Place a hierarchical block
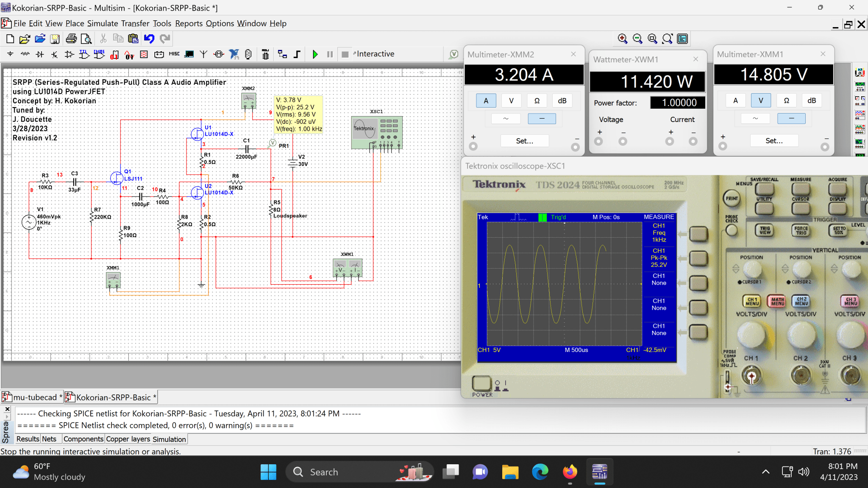 [282, 54]
